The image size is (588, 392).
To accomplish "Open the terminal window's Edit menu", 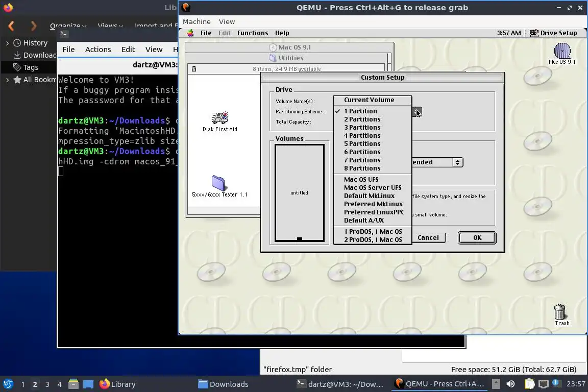I will (128, 50).
